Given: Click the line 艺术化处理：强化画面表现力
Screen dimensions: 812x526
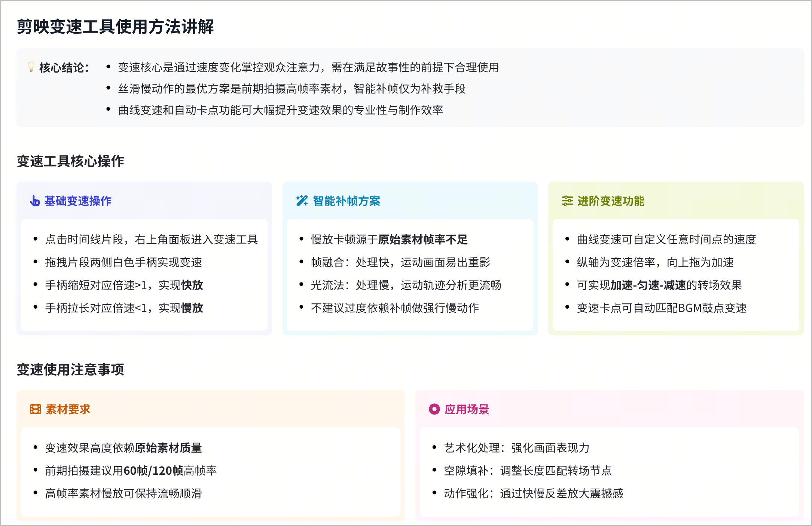Looking at the screenshot, I should [x=517, y=448].
